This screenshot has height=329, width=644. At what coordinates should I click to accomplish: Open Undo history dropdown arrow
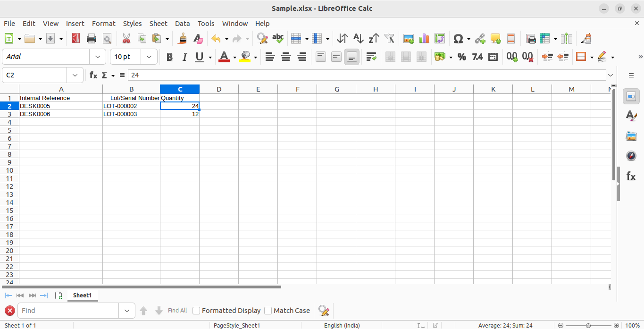226,39
